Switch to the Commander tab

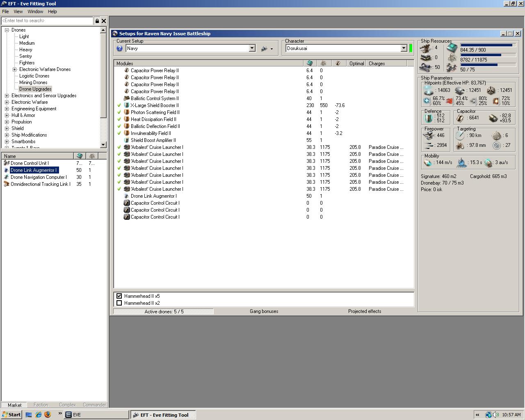coord(94,405)
